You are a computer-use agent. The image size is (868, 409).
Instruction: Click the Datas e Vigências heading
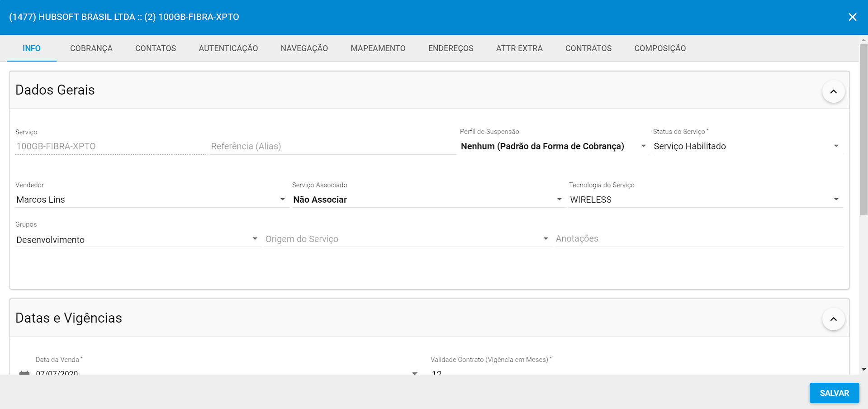click(x=69, y=318)
